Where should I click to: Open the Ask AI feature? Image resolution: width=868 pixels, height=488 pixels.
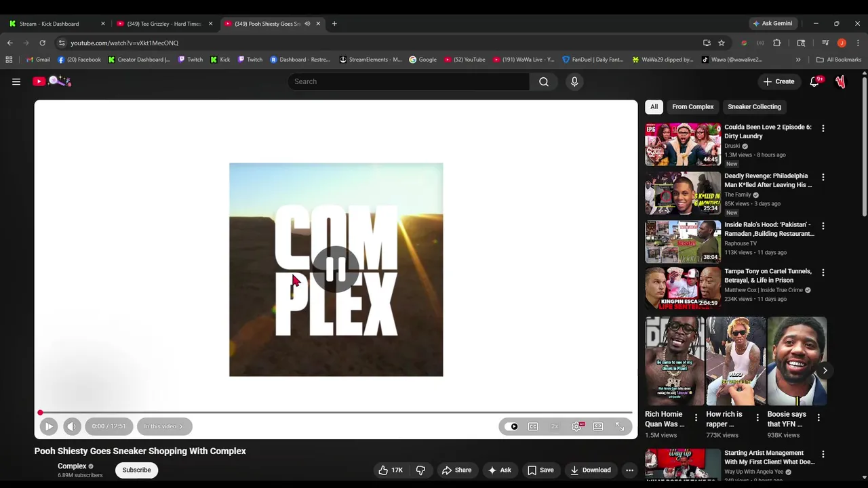coord(499,470)
